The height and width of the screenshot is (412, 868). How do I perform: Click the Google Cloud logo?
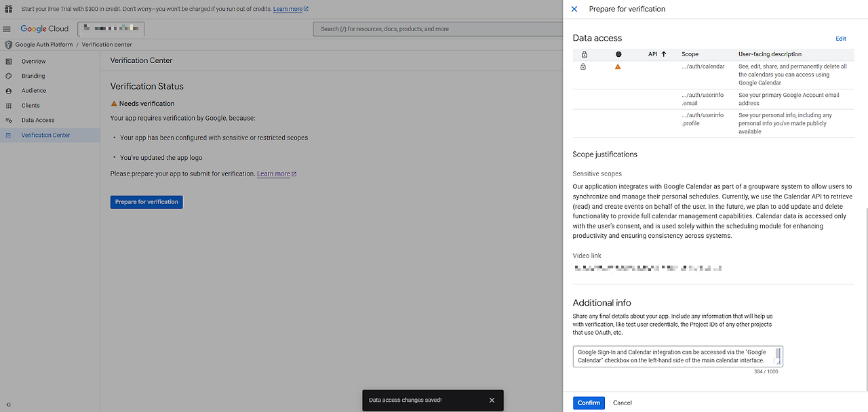45,29
